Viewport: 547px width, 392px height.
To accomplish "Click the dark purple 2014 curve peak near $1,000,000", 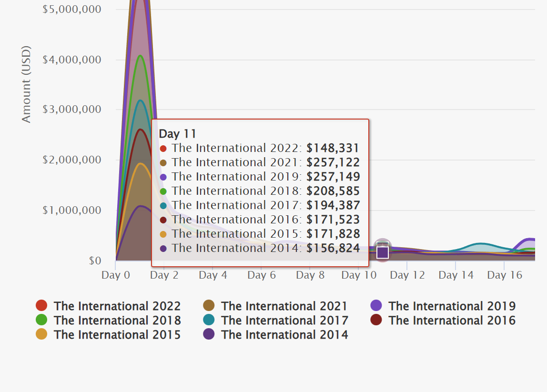I will pyautogui.click(x=140, y=206).
